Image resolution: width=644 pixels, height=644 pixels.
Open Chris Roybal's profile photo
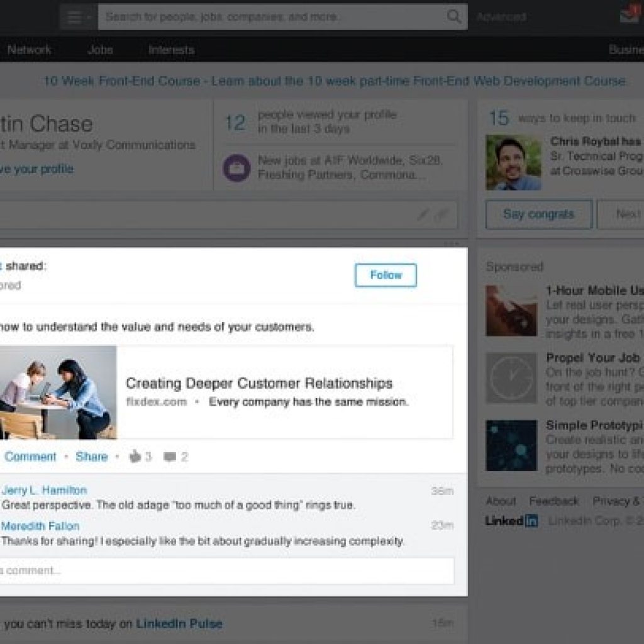coord(513,163)
